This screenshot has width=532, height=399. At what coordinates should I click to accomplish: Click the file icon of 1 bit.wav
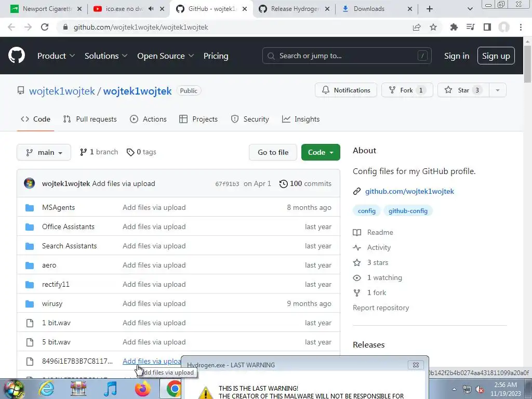point(30,323)
